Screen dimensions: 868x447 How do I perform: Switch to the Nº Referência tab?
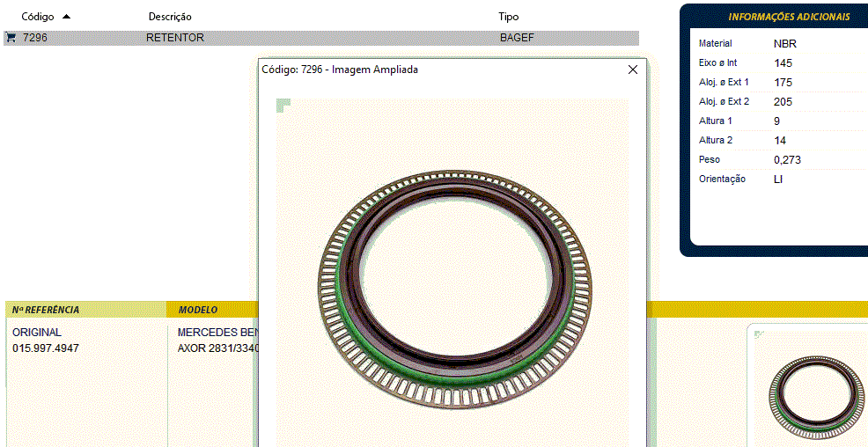(46, 310)
